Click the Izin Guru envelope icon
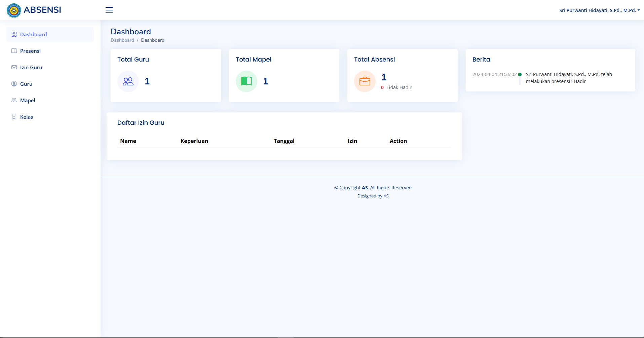 (x=14, y=68)
